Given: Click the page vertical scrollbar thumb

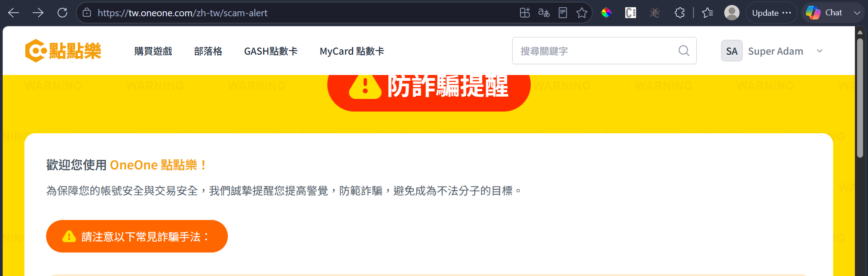Looking at the screenshot, I should click(x=860, y=98).
